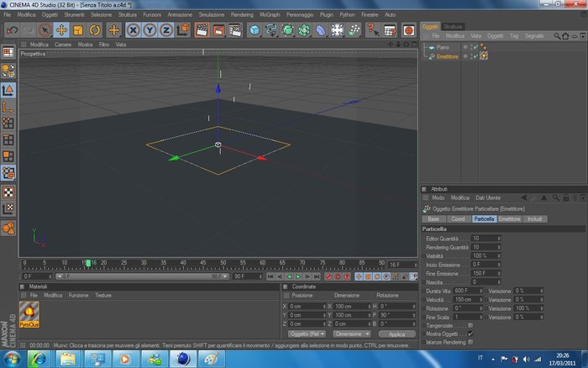
Task: Toggle the Istanze Rendering checkbox
Action: (470, 342)
